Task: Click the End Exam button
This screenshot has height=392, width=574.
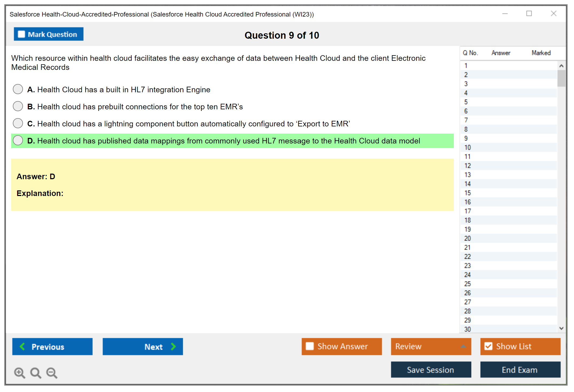Action: coord(520,370)
